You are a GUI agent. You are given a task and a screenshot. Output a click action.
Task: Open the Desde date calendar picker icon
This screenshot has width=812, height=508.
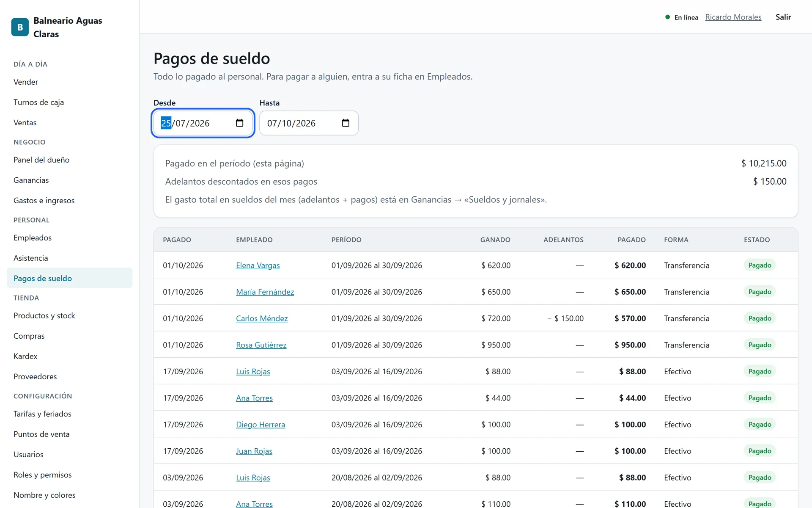click(x=239, y=123)
